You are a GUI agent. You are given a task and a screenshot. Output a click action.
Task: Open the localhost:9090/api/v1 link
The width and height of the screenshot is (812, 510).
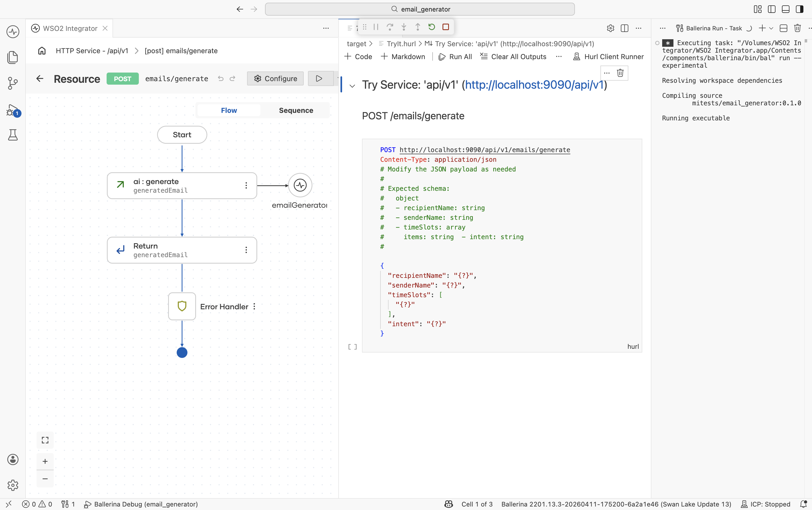pos(534,85)
